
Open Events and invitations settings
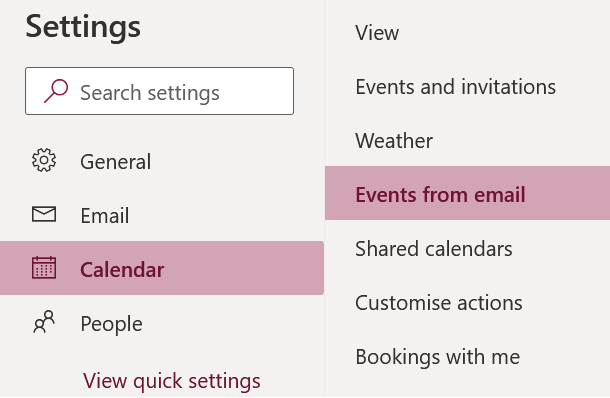456,87
